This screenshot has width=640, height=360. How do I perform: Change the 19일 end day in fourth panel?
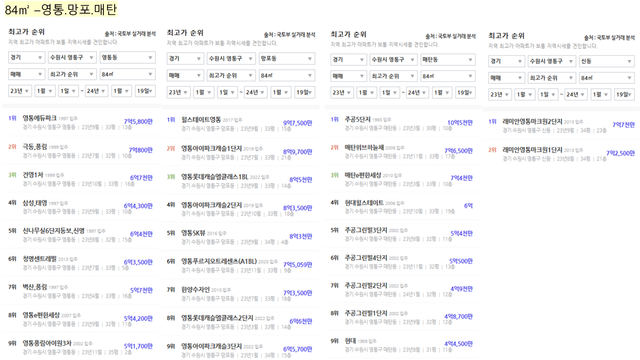(623, 94)
